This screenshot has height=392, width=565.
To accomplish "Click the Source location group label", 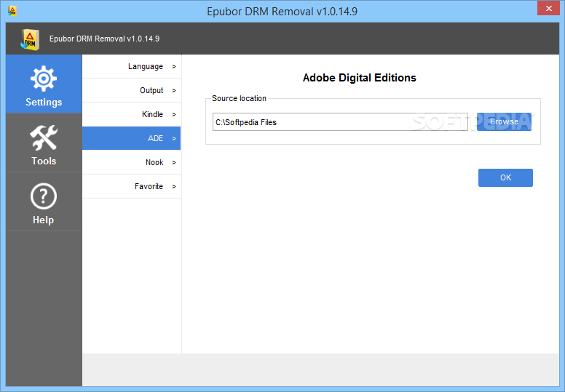I will [x=239, y=98].
